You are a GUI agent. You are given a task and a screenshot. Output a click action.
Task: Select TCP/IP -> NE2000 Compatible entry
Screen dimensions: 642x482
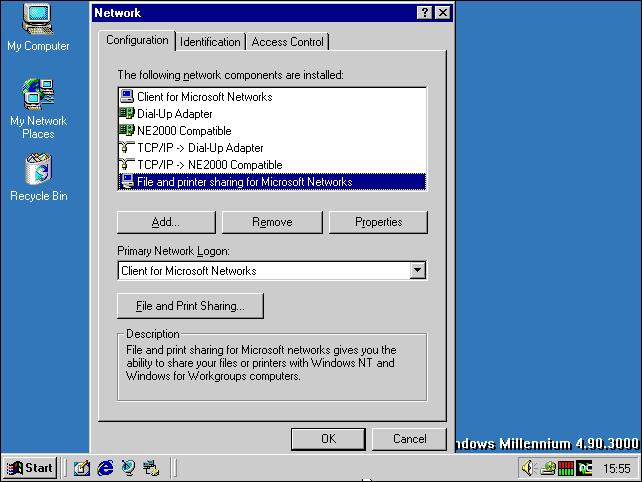tap(272, 165)
